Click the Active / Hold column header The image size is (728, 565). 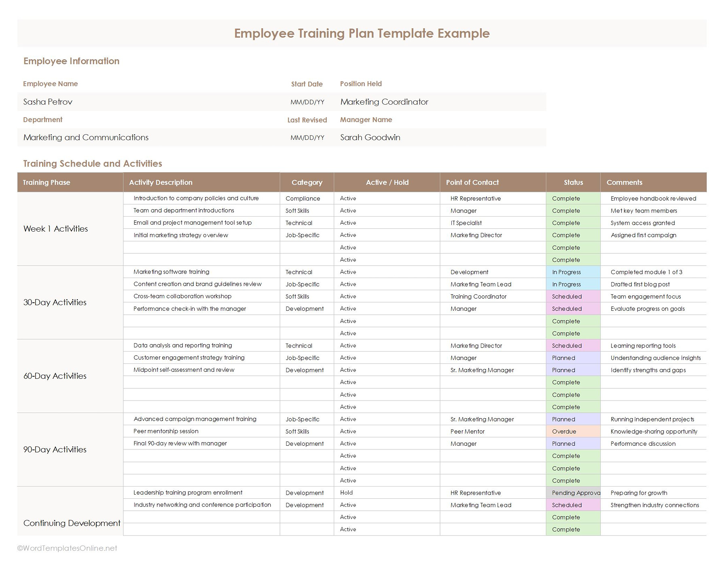click(387, 182)
